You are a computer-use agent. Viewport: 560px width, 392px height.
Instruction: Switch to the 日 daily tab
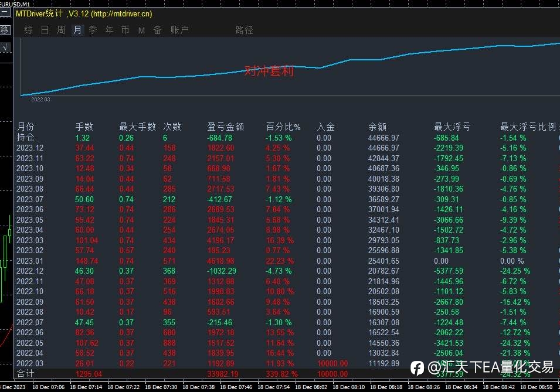click(45, 30)
